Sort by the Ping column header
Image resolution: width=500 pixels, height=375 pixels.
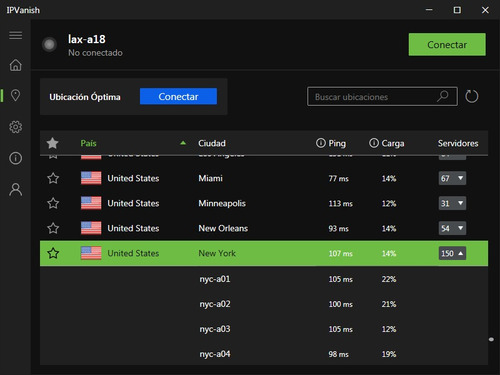click(337, 143)
